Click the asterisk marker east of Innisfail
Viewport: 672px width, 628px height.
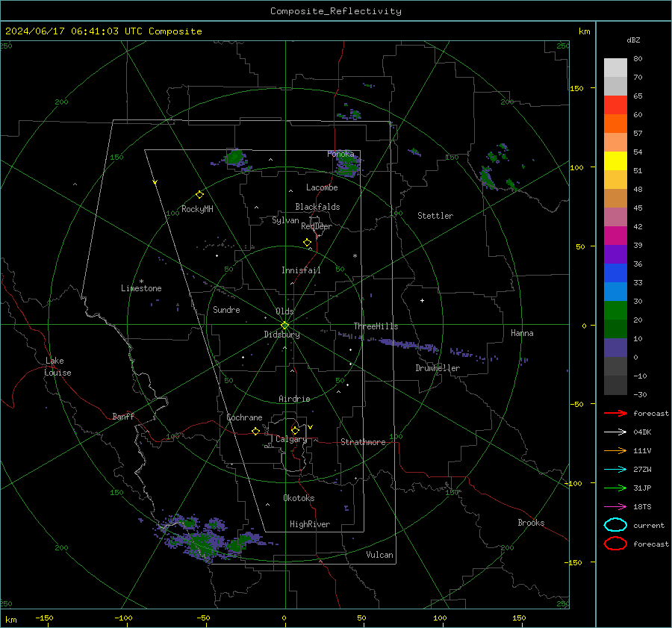click(x=355, y=256)
